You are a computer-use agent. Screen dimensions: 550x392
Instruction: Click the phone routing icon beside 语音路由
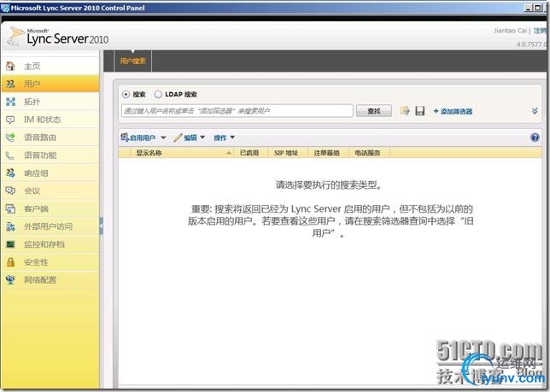pyautogui.click(x=10, y=137)
